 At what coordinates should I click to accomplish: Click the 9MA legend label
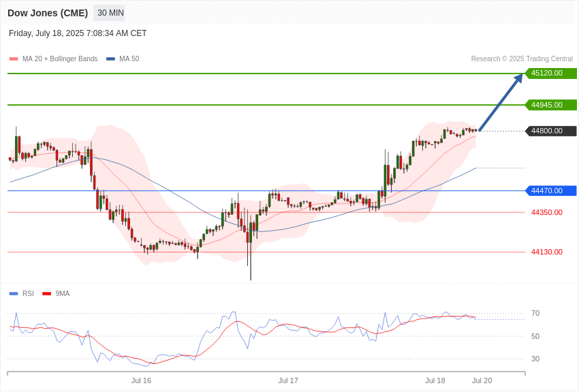(63, 293)
